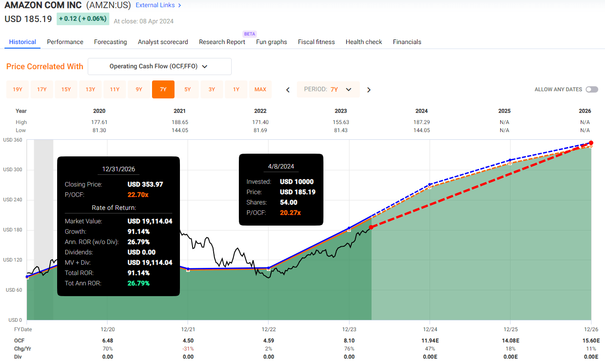605x364 pixels.
Task: Click the price change badge +0.12
Action: tap(82, 19)
